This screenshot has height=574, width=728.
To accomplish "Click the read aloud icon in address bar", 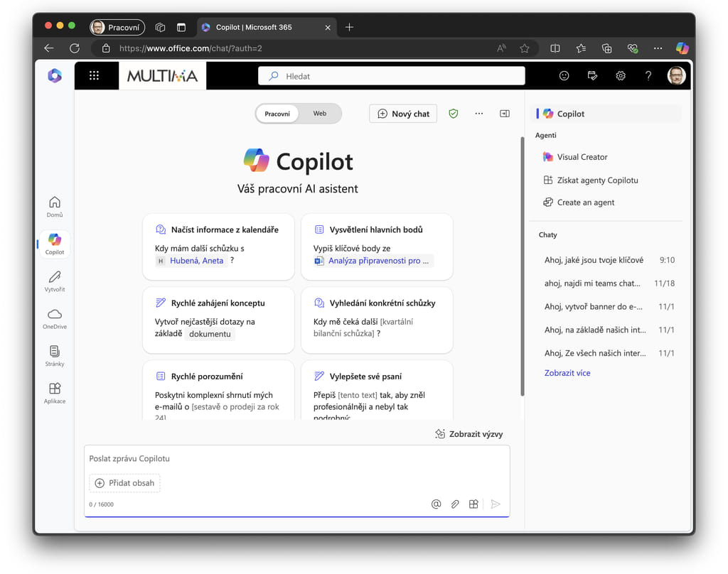I will coord(501,48).
